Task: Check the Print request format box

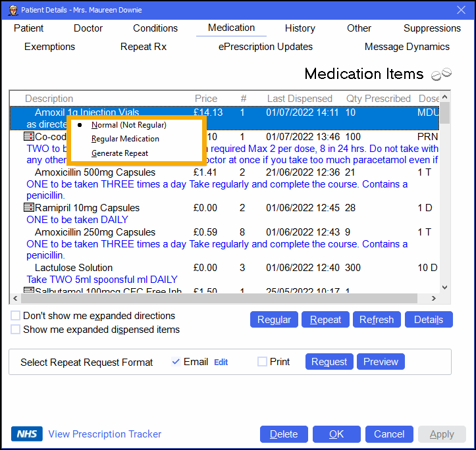Action: pyautogui.click(x=262, y=362)
